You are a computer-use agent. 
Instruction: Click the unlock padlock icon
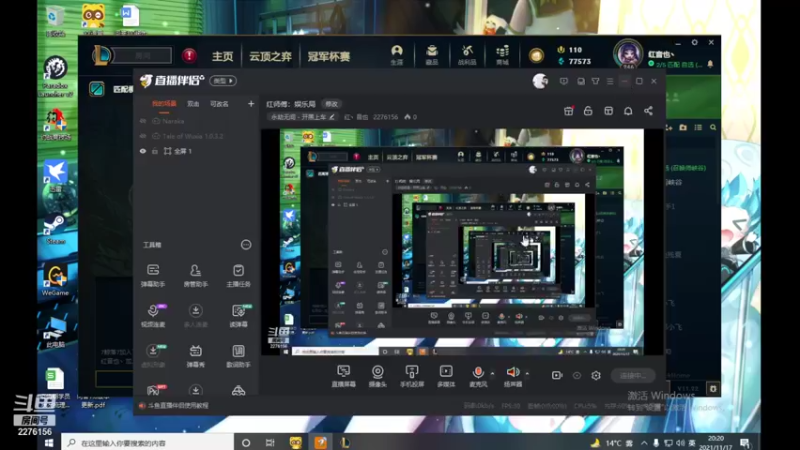pos(588,111)
